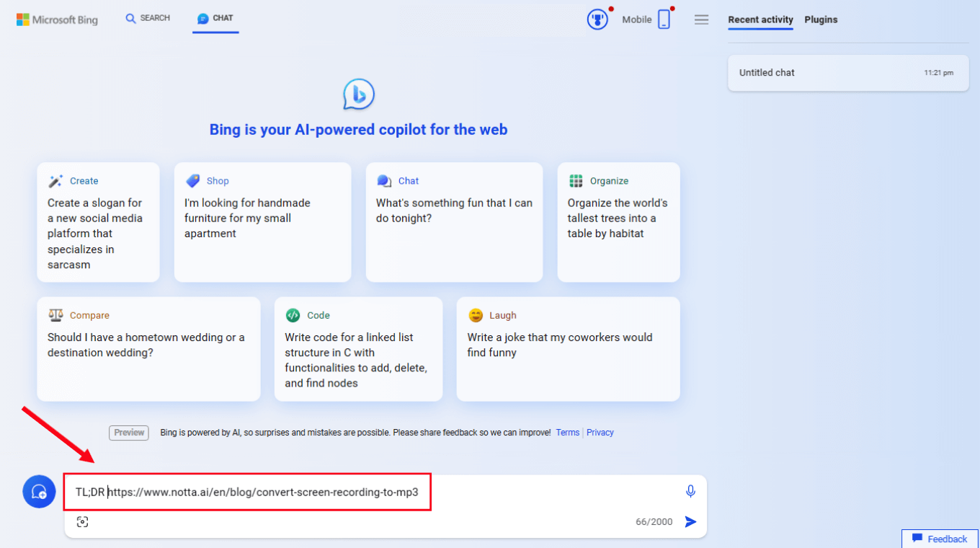Click the Shop price tag icon

(192, 181)
